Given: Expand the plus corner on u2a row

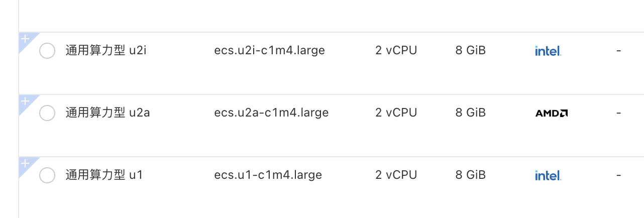Looking at the screenshot, I should (x=25, y=101).
